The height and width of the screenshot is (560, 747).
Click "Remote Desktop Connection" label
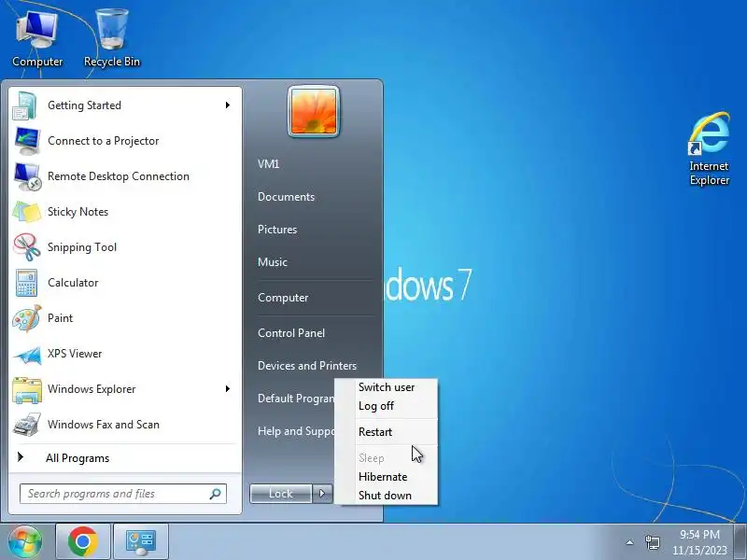tap(119, 176)
